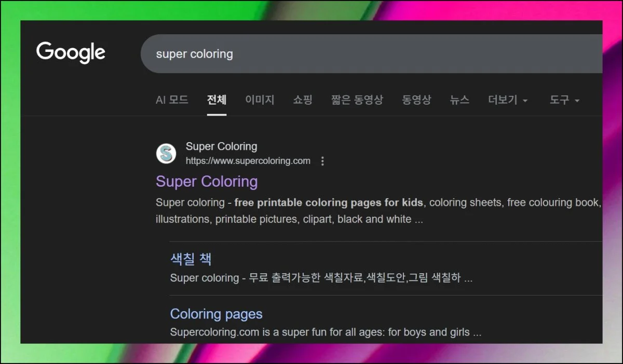Click the search box containing super coloring

coord(371,54)
